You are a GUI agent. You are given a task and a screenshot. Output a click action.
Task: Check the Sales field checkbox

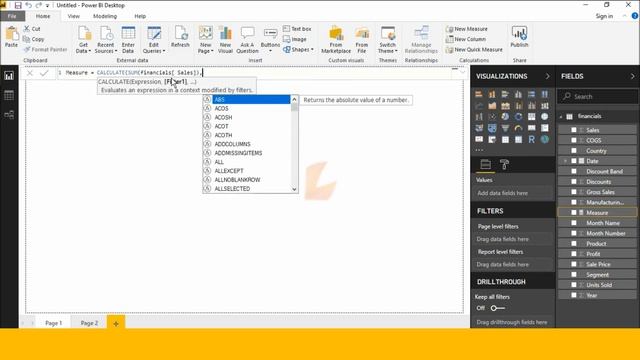574,130
